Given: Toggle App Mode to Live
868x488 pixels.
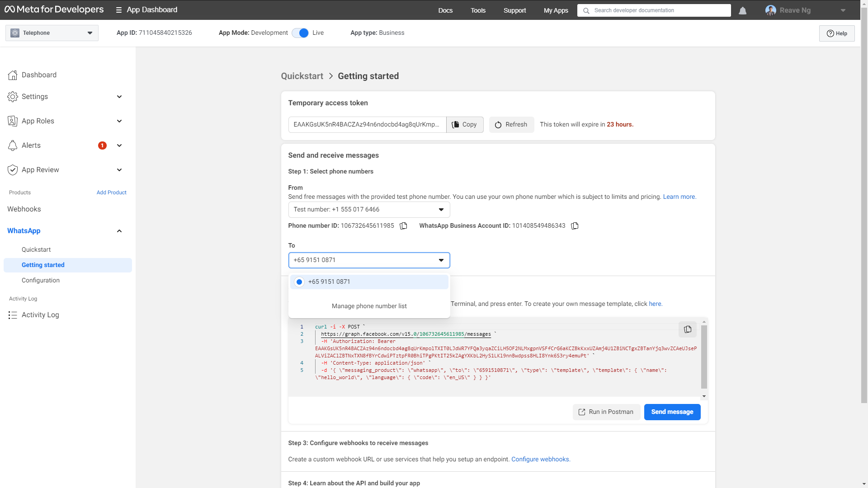Looking at the screenshot, I should click(x=300, y=33).
